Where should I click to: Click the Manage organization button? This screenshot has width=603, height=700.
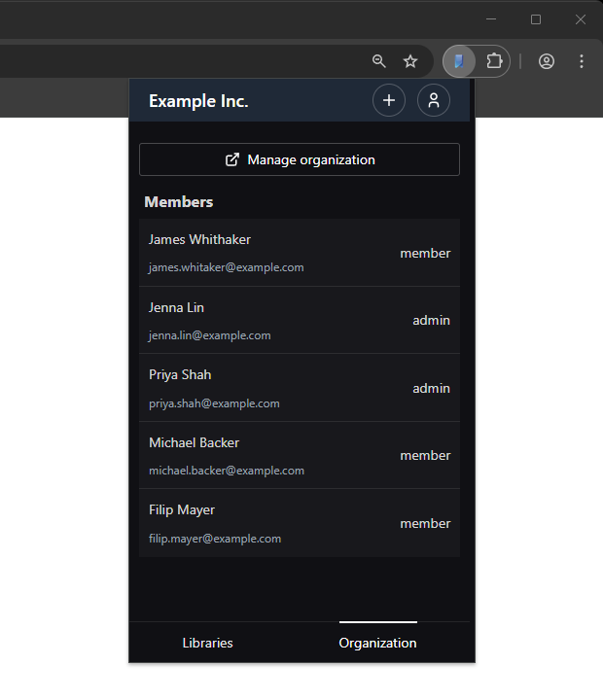(300, 159)
